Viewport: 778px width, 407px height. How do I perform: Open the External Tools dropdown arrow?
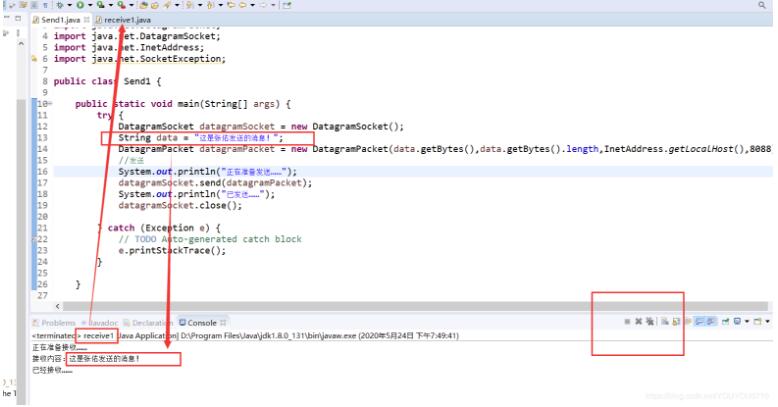pyautogui.click(x=131, y=5)
